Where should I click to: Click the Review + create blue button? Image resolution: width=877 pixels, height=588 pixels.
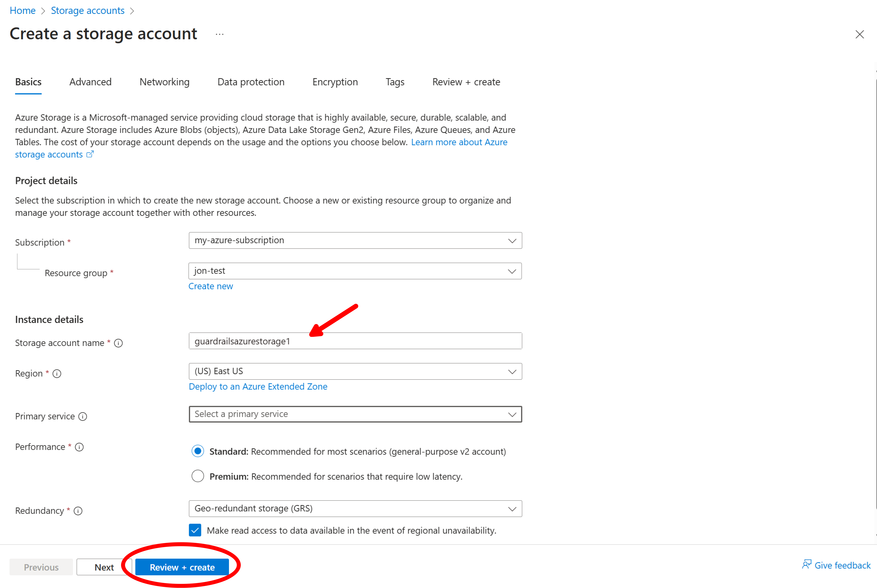[x=182, y=567]
